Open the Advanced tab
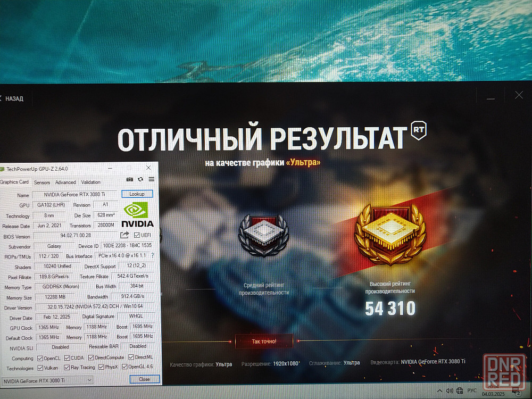 click(x=65, y=182)
